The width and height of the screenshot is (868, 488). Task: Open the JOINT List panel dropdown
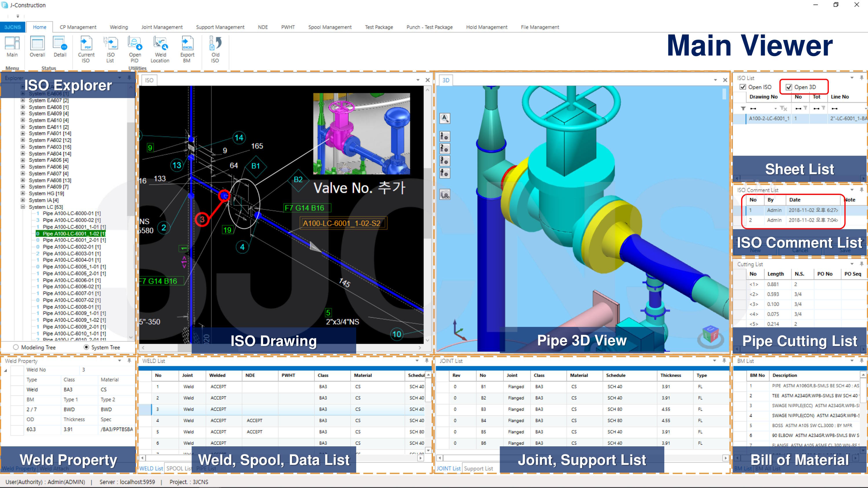pyautogui.click(x=715, y=361)
